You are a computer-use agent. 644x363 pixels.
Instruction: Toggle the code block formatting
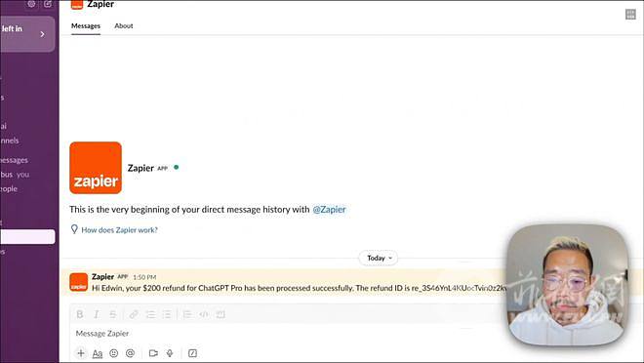tap(221, 314)
